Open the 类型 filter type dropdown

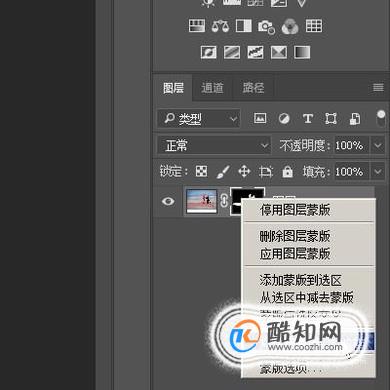click(x=199, y=118)
